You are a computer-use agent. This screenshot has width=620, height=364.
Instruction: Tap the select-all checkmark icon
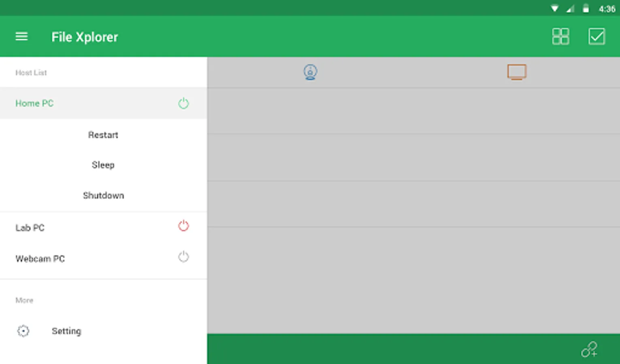pos(597,36)
